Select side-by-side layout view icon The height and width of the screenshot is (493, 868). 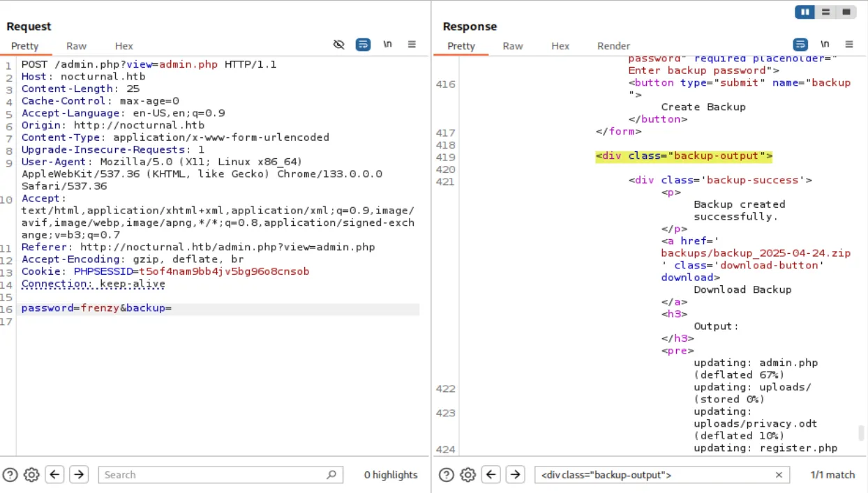(805, 12)
